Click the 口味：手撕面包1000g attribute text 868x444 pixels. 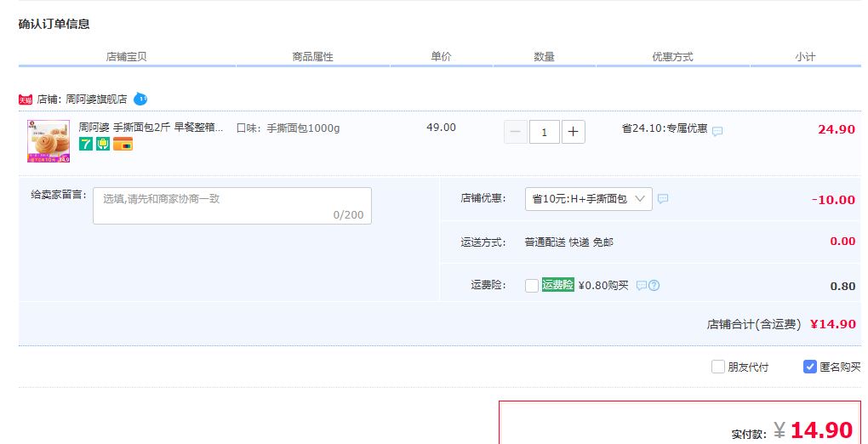tap(288, 128)
